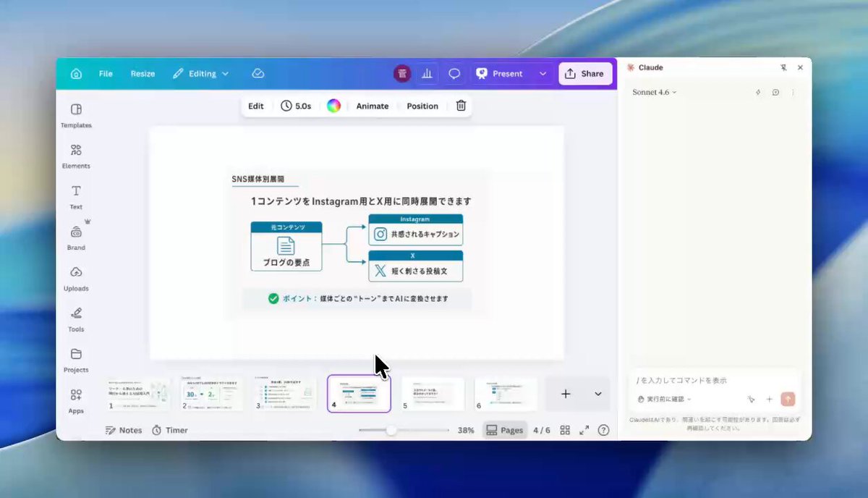Open Claude panel three-dot menu
868x498 pixels.
(793, 93)
